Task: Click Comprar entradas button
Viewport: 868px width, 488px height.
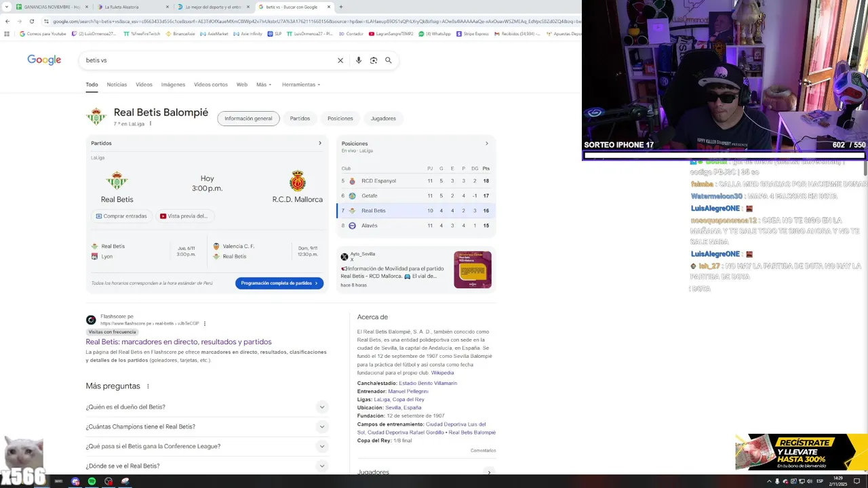Action: point(121,216)
